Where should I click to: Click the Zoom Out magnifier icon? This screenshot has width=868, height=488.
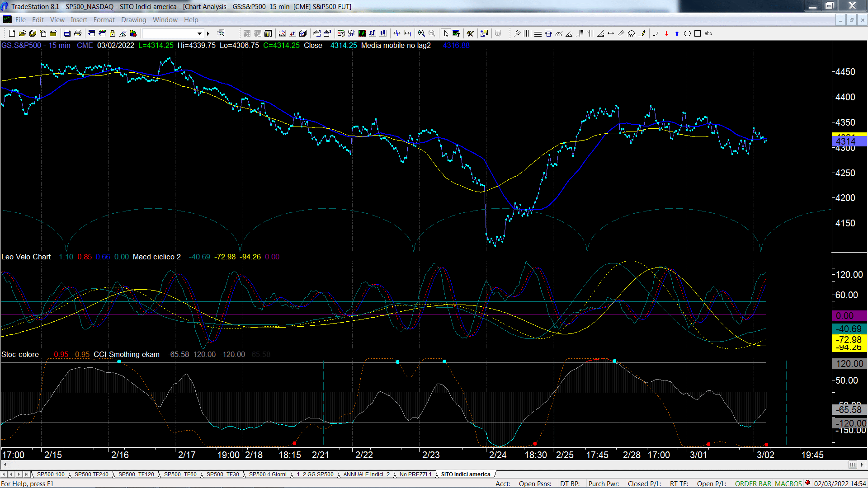(x=432, y=33)
